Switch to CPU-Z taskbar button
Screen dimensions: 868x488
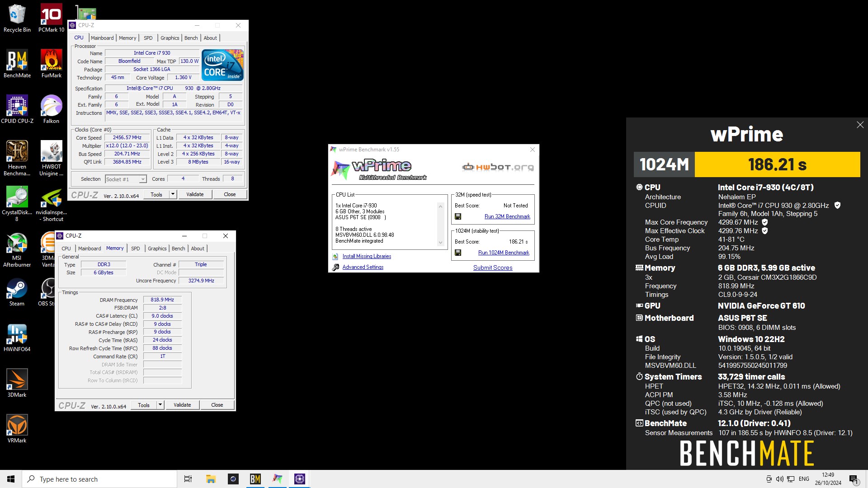coord(300,479)
